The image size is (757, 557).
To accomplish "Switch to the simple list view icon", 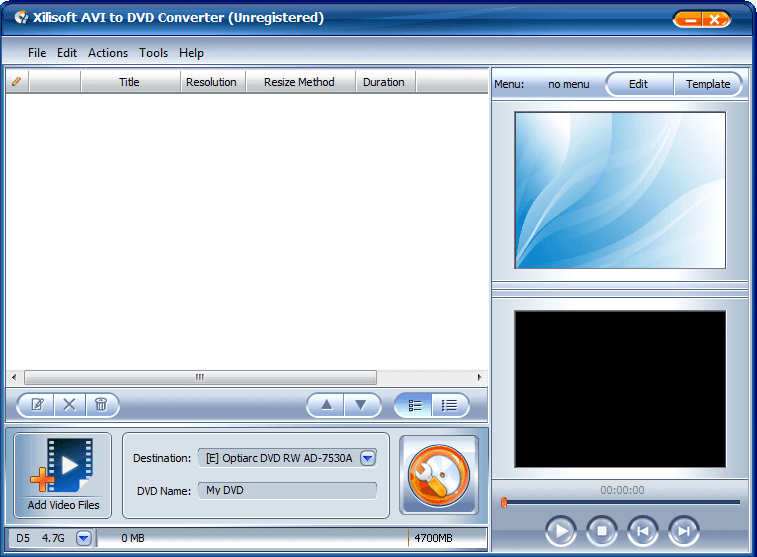I will pyautogui.click(x=449, y=404).
